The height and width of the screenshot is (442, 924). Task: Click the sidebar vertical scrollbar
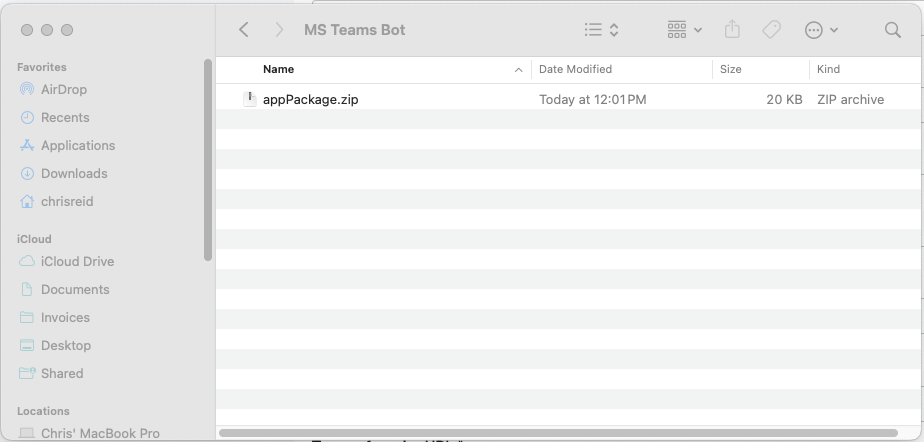[208, 160]
